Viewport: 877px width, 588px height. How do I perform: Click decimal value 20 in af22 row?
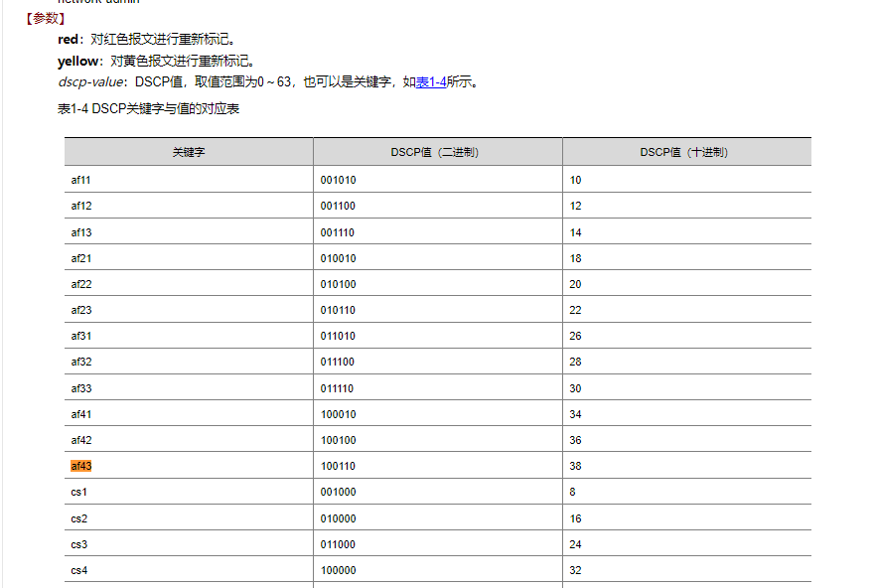[575, 284]
